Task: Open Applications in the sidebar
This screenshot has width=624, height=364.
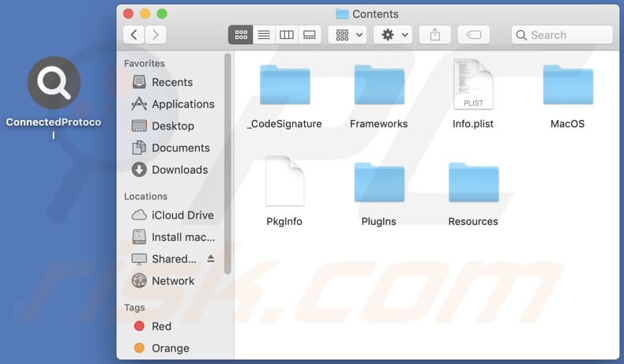Action: 172,104
